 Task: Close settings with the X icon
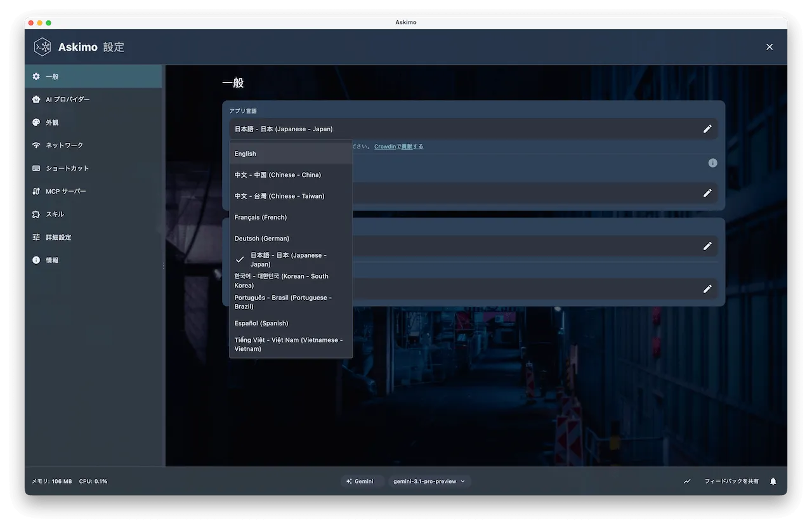[x=769, y=47]
